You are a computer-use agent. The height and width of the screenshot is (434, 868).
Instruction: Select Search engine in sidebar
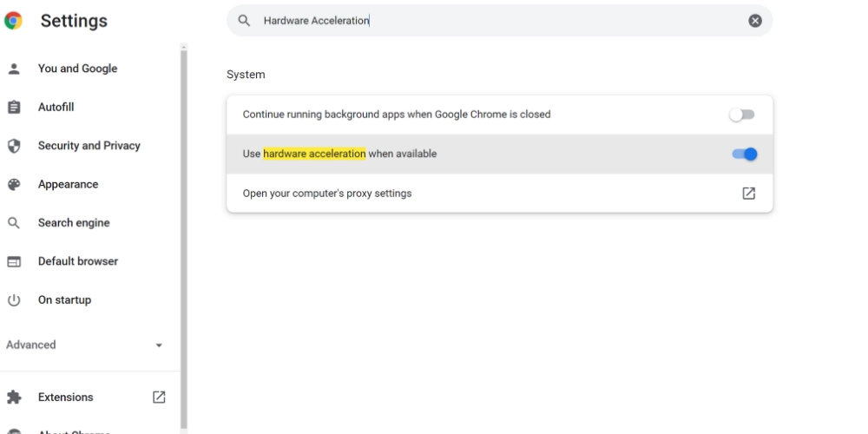click(x=74, y=223)
